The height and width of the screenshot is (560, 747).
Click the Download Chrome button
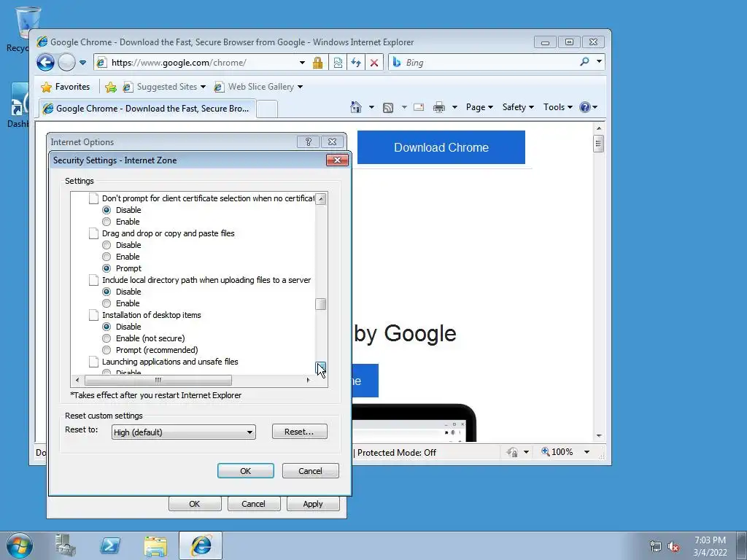[x=441, y=147]
